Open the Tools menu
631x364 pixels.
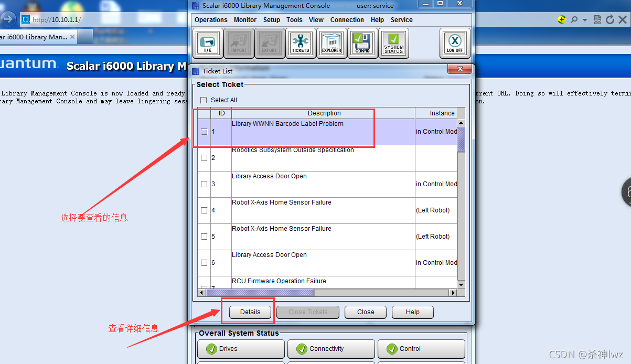(294, 20)
